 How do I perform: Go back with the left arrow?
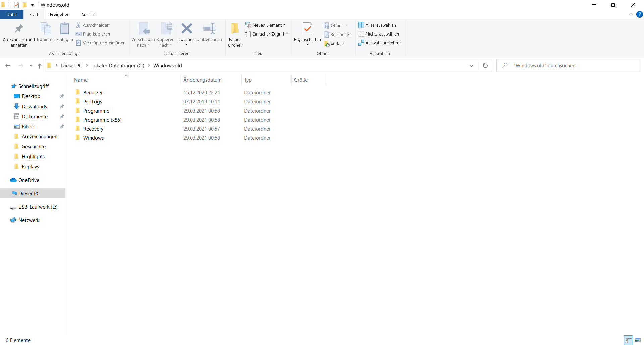click(x=8, y=66)
